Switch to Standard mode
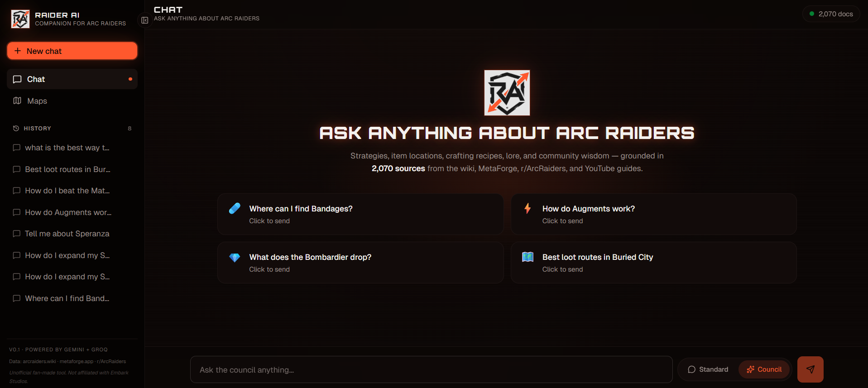This screenshot has width=868, height=388. 708,369
